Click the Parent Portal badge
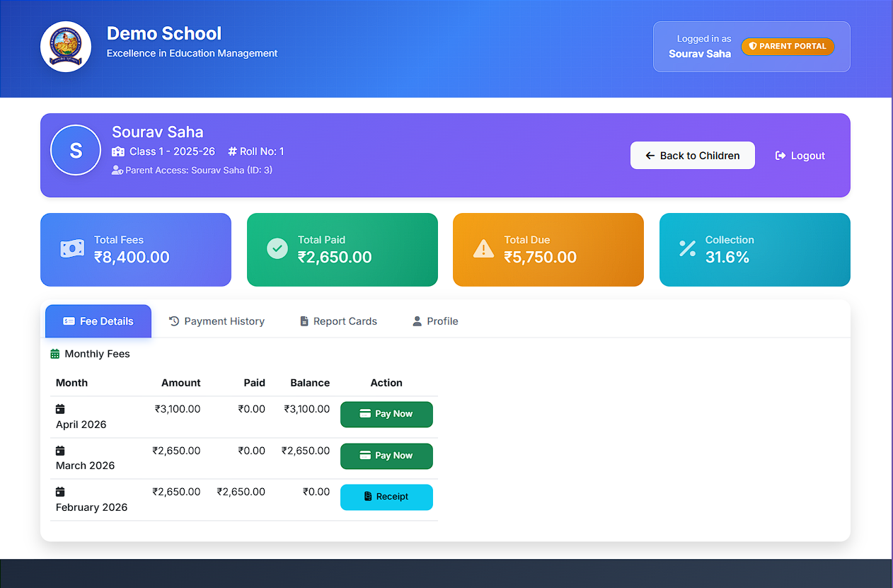The width and height of the screenshot is (893, 588). point(788,46)
